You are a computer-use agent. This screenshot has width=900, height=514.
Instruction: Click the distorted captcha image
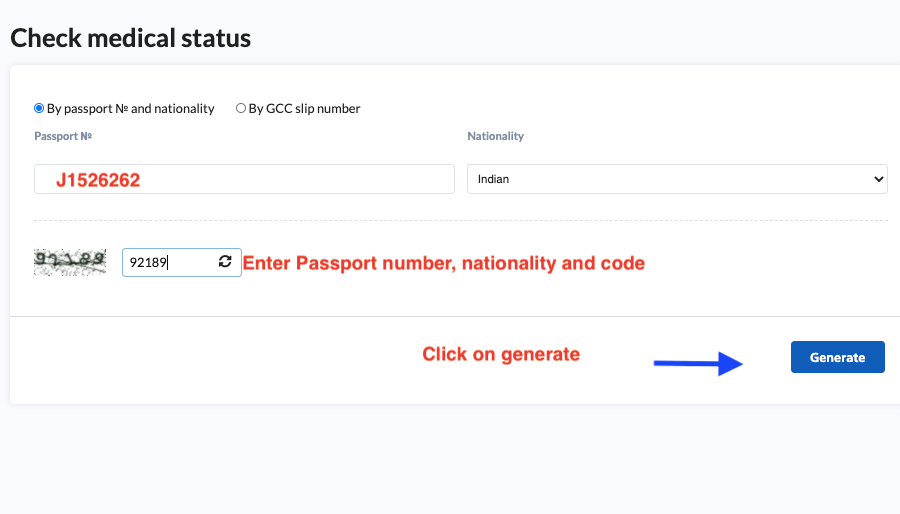(x=70, y=262)
